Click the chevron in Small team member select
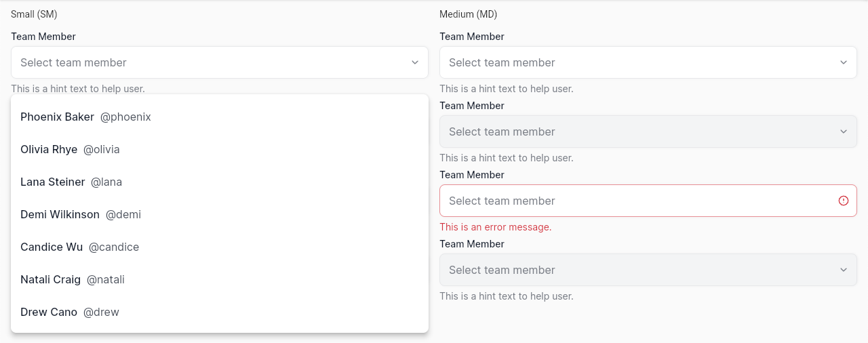 [415, 62]
